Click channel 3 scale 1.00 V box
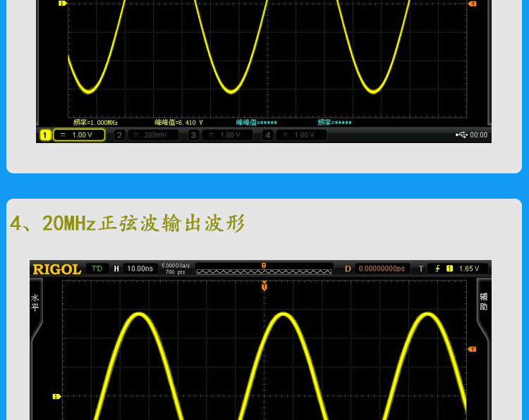The image size is (529, 420). 227,135
